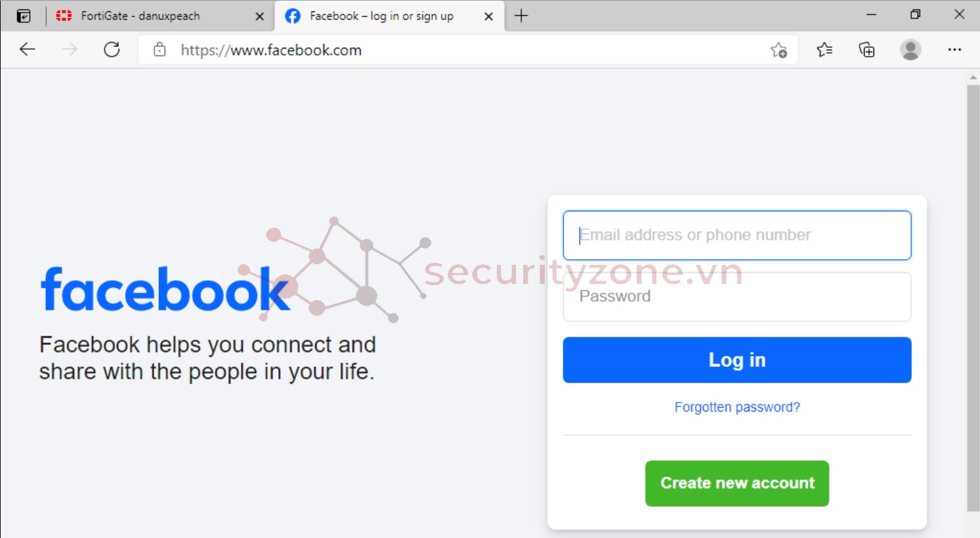The image size is (980, 538).
Task: Reload the Facebook page
Action: coord(112,50)
